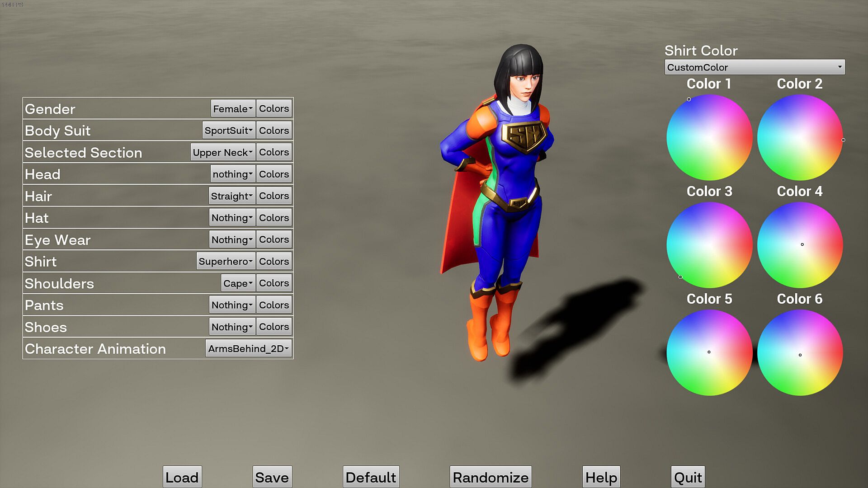Reset character with Default button
868x488 pixels.
(x=371, y=477)
